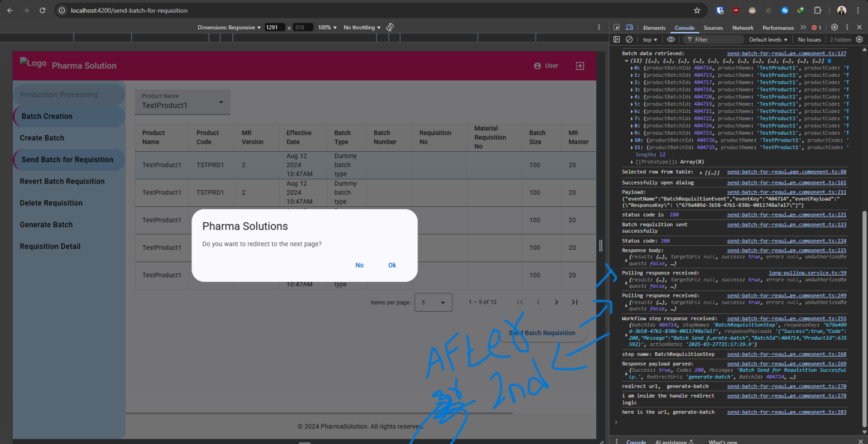Image resolution: width=868 pixels, height=444 pixels.
Task: Create live expression using the eye icon
Action: coord(671,40)
